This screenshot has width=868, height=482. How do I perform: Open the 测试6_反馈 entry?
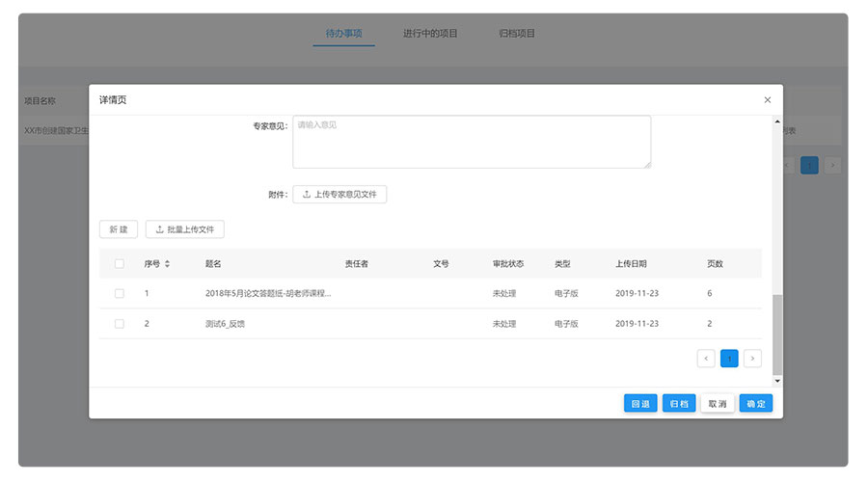(225, 324)
